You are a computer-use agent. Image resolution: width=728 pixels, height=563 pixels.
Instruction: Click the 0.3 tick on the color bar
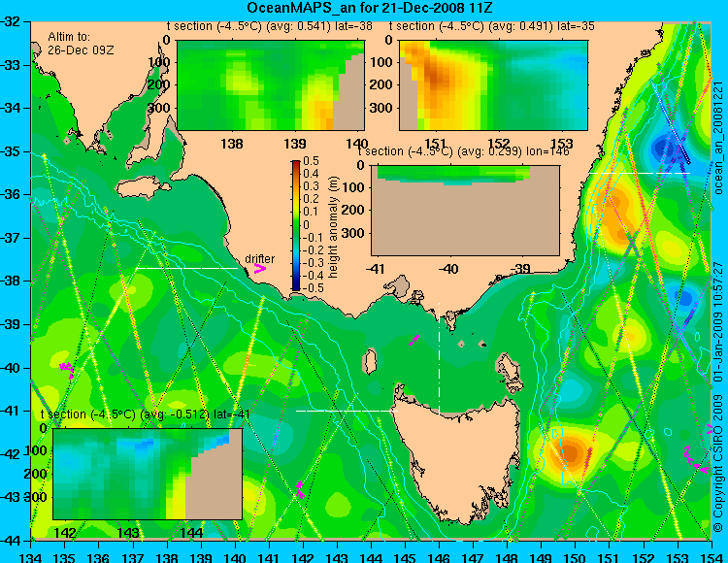[311, 186]
